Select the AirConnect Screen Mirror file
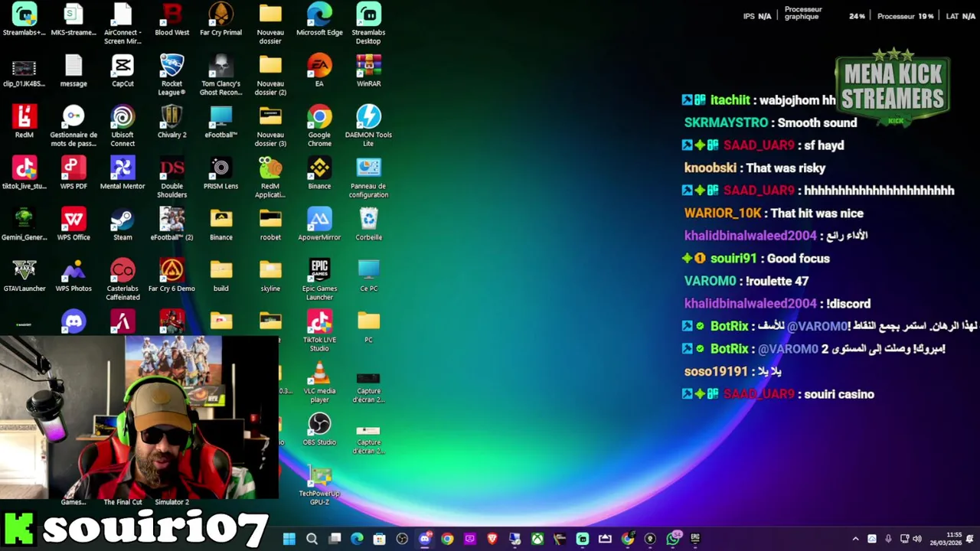The height and width of the screenshot is (551, 980). click(122, 24)
